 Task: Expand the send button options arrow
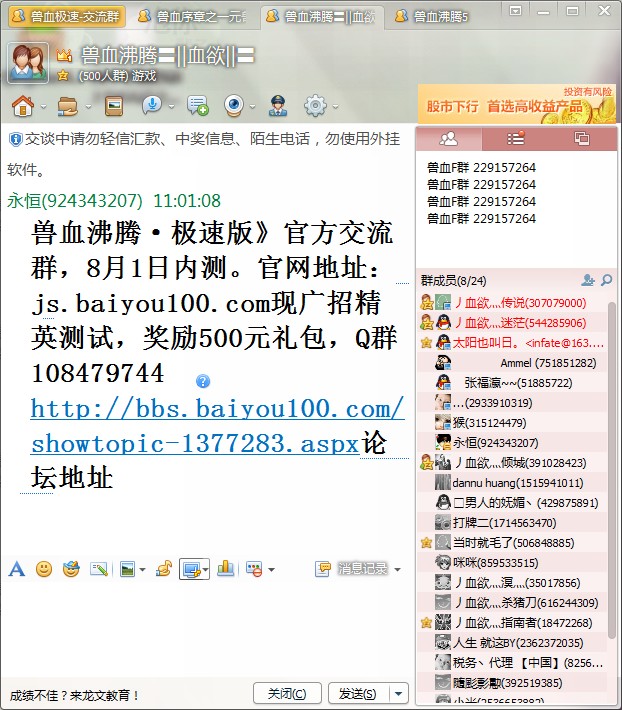click(x=399, y=693)
